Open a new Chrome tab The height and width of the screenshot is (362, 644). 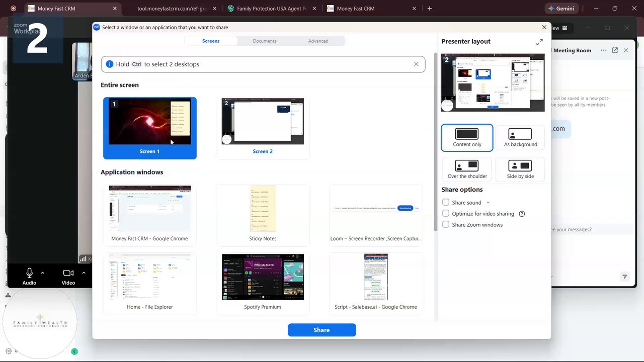(430, 9)
